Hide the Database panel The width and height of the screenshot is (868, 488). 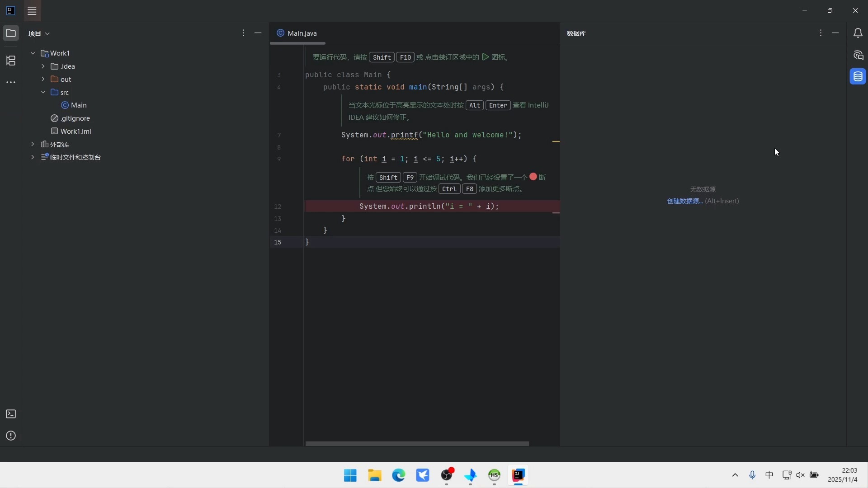(835, 33)
